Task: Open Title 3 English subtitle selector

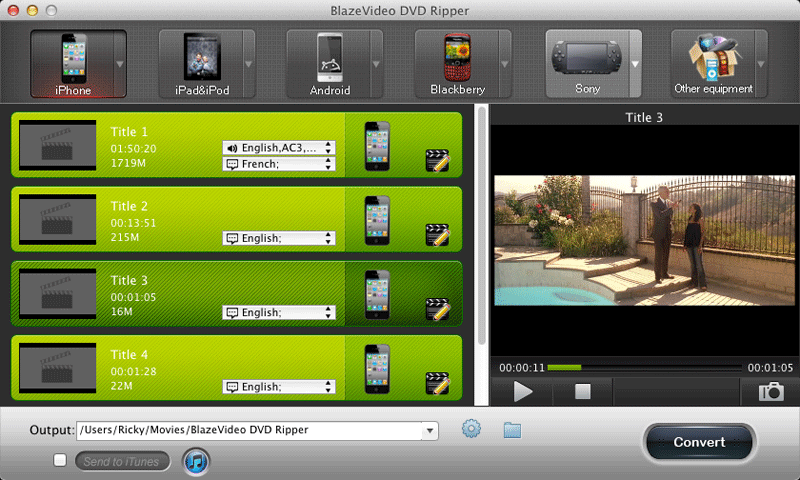Action: [x=279, y=313]
